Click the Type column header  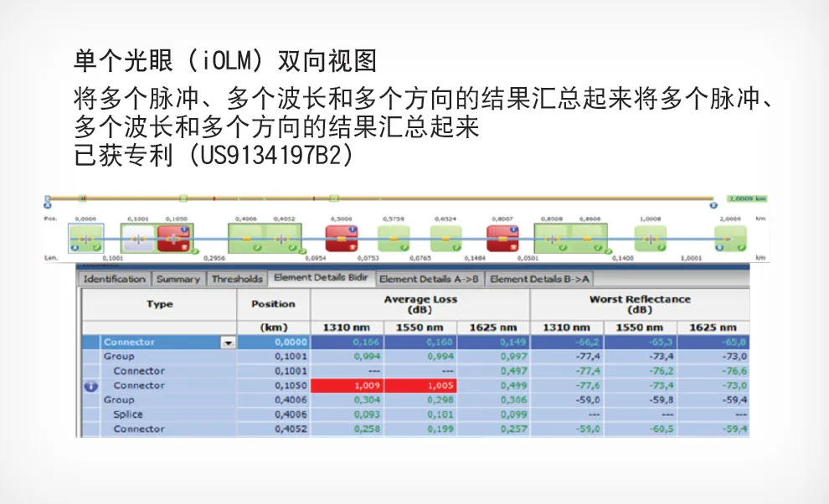pyautogui.click(x=160, y=304)
